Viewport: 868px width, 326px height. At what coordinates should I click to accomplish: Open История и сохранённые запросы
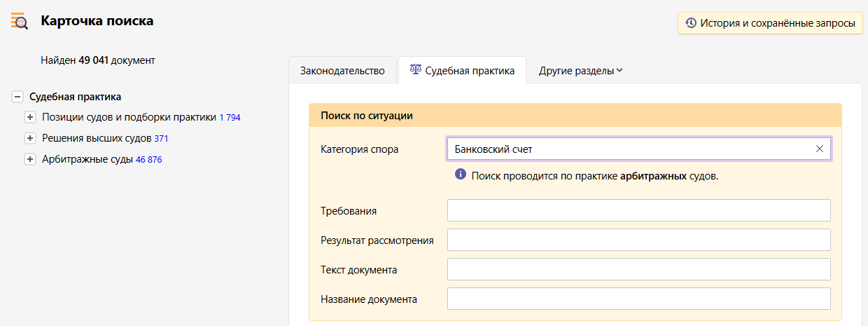(770, 23)
